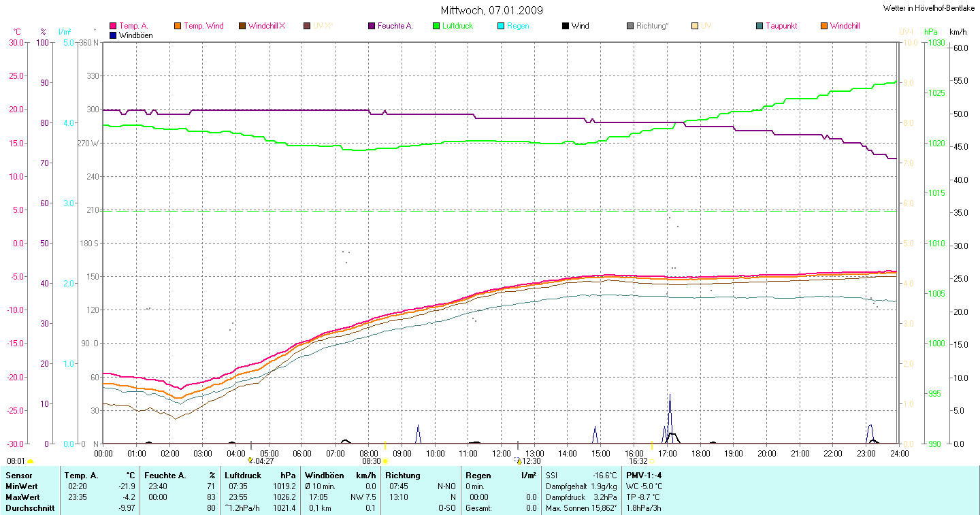
Task: Click the solar noon icon at 12:30
Action: pyautogui.click(x=519, y=461)
